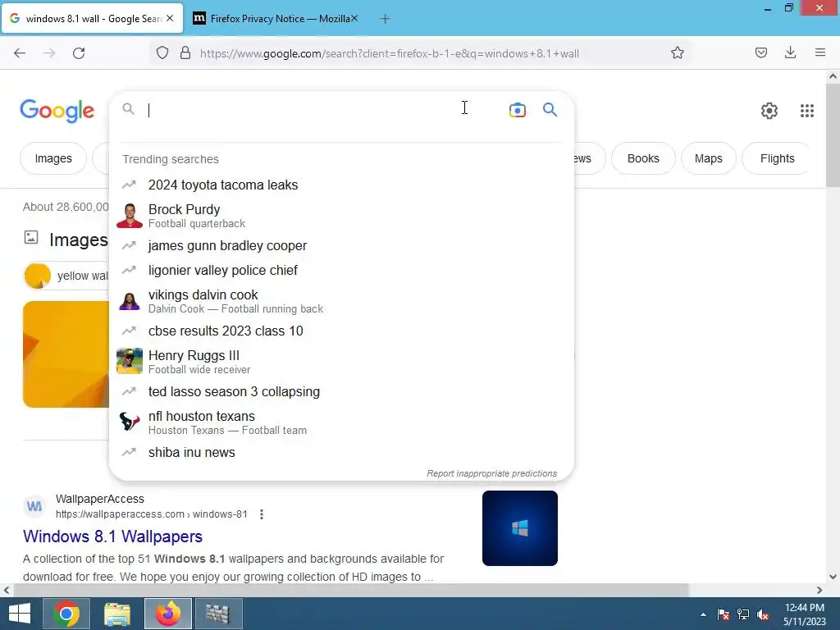The height and width of the screenshot is (630, 840).
Task: Bookmark this page with star icon
Action: [677, 53]
